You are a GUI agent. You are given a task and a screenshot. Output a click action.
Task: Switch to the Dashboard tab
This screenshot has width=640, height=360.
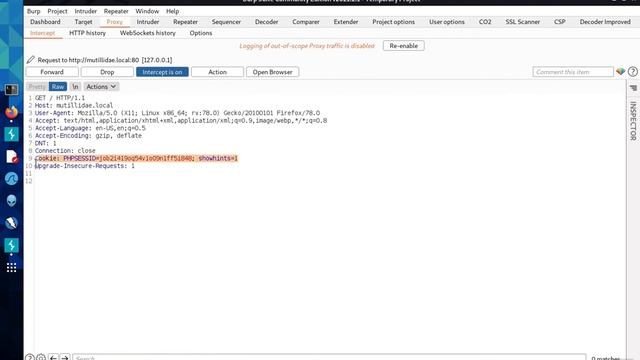tap(45, 22)
